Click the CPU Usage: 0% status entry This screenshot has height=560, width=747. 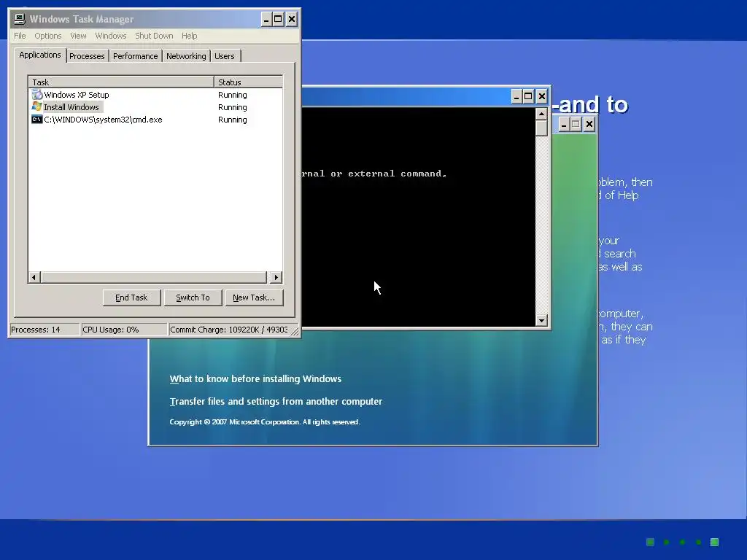pyautogui.click(x=124, y=330)
